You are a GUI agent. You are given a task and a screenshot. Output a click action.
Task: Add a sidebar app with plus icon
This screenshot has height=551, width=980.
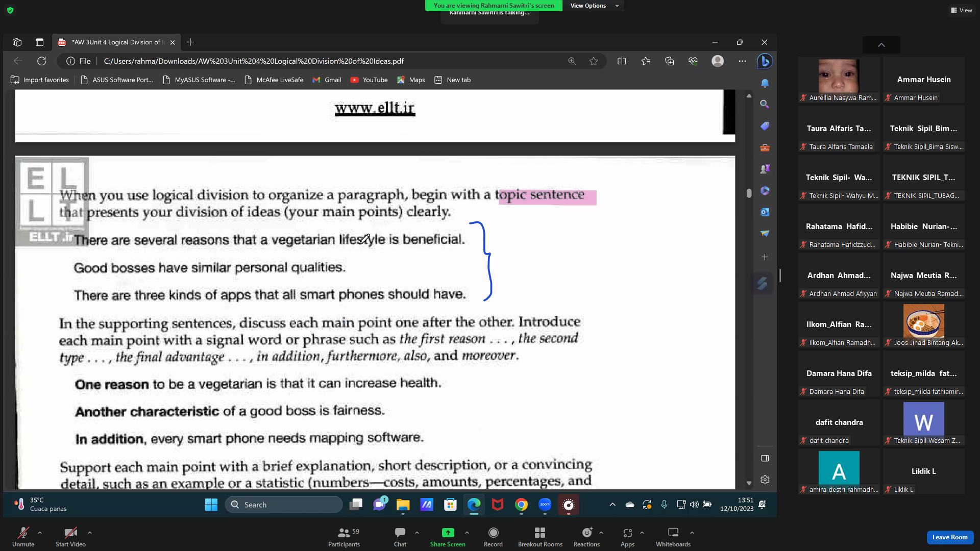pos(765,257)
